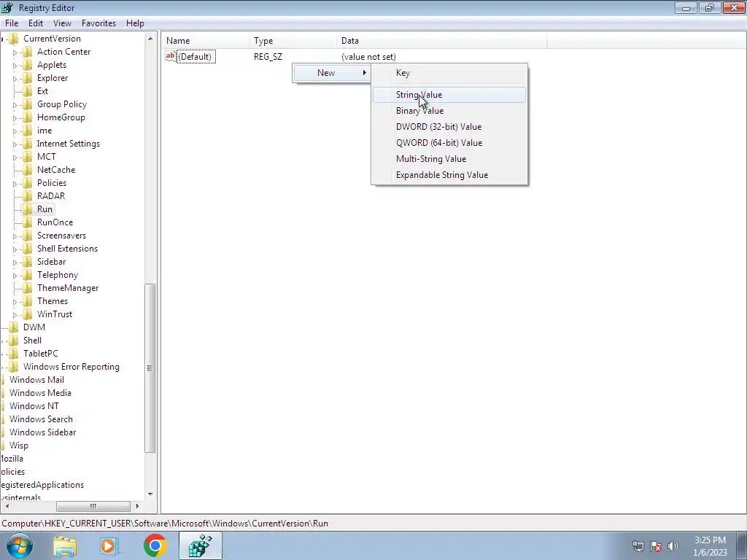The height and width of the screenshot is (560, 747).
Task: Click the Internet Settings folder icon
Action: pos(28,144)
